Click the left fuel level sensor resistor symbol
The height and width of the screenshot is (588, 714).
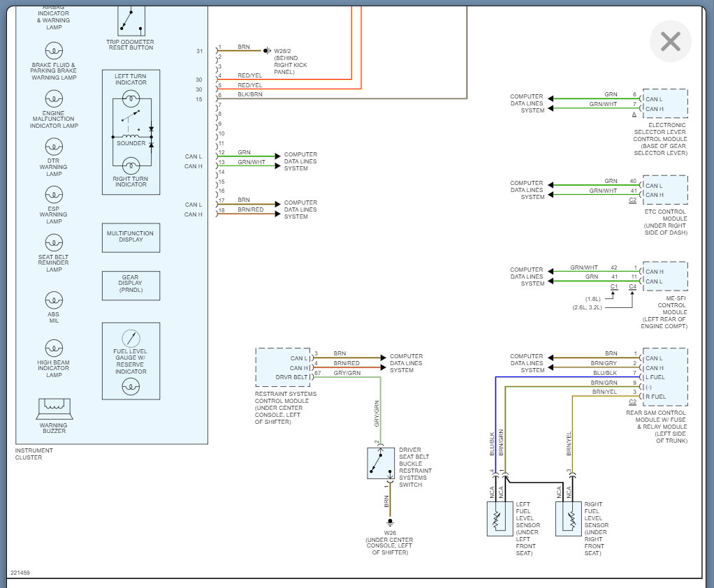pos(496,521)
